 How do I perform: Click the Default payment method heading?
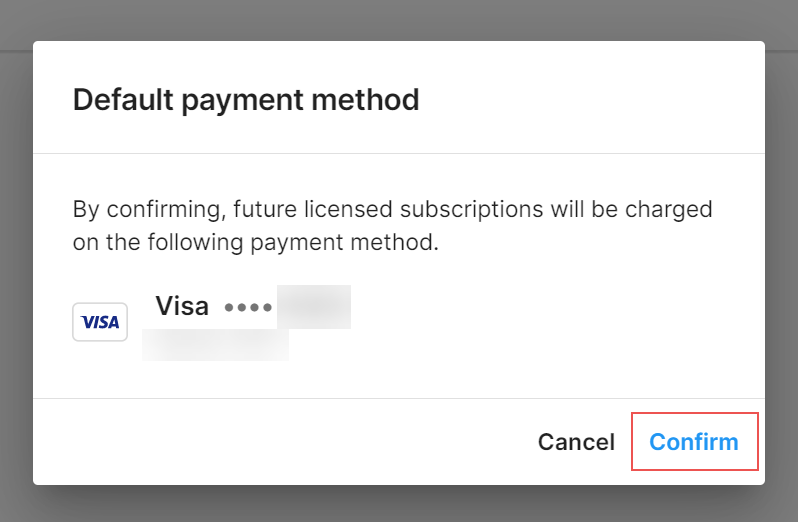pyautogui.click(x=246, y=99)
